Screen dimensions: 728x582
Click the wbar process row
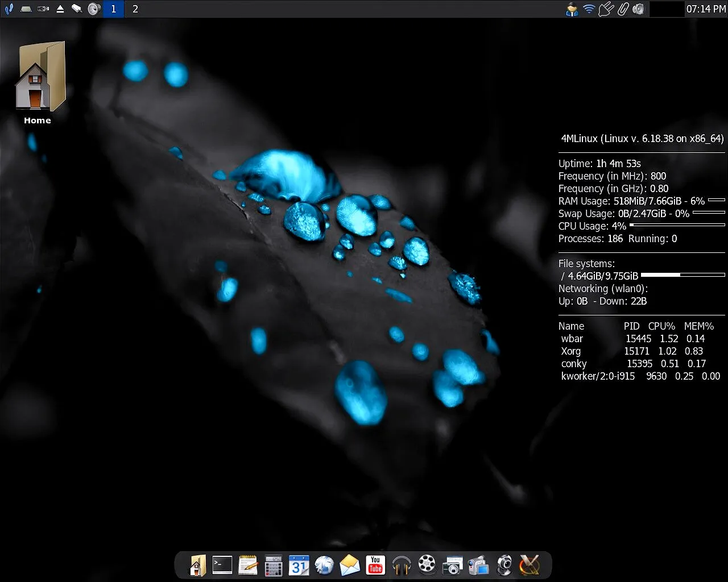[x=633, y=339]
